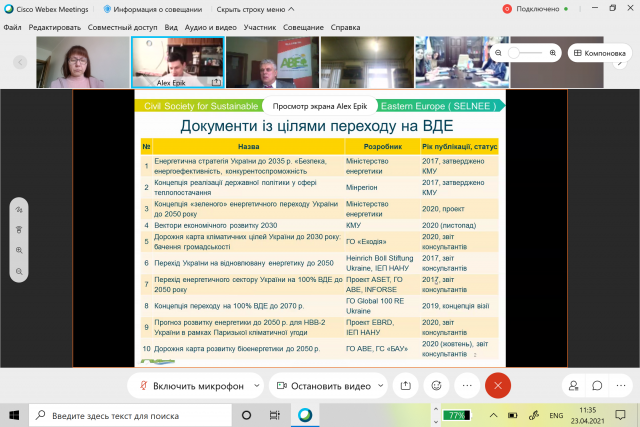
Task: Toggle camera with Остановить видео
Action: [x=322, y=385]
